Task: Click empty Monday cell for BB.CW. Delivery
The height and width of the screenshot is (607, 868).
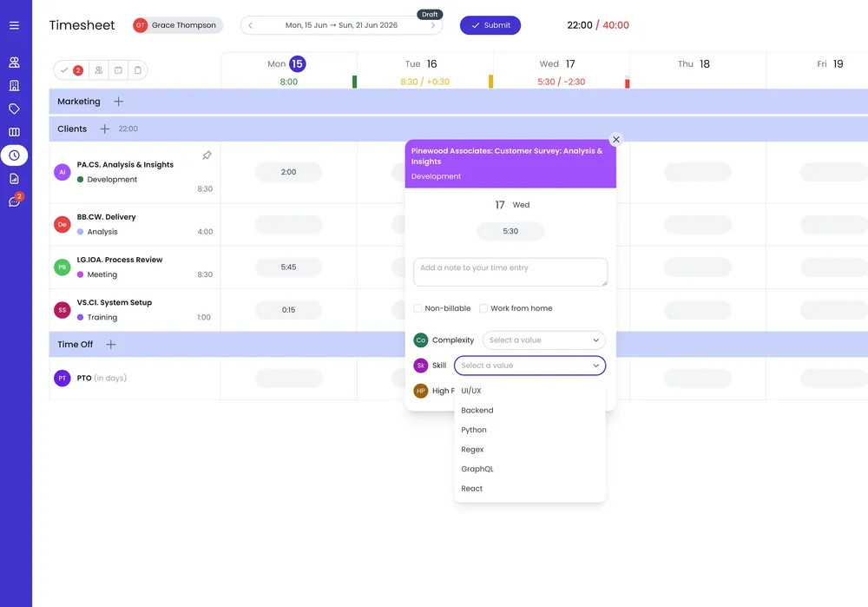Action: [288, 224]
